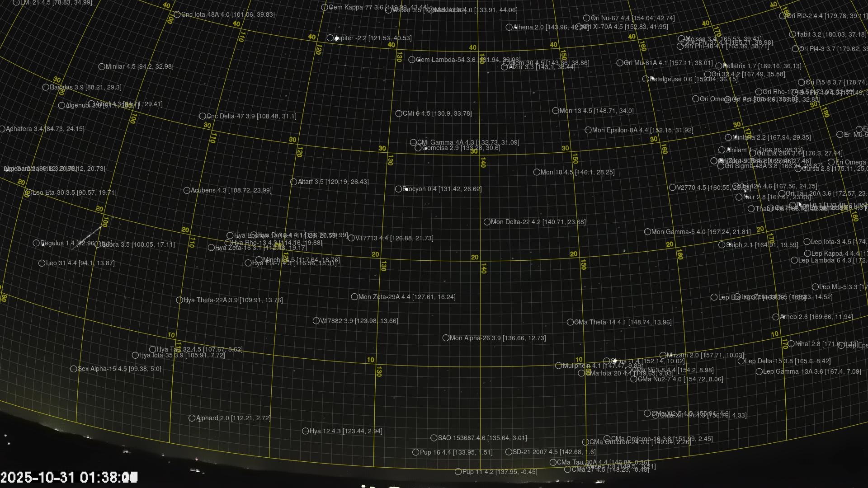Select the Acubens star marker
Image resolution: width=868 pixels, height=488 pixels.
[x=187, y=190]
